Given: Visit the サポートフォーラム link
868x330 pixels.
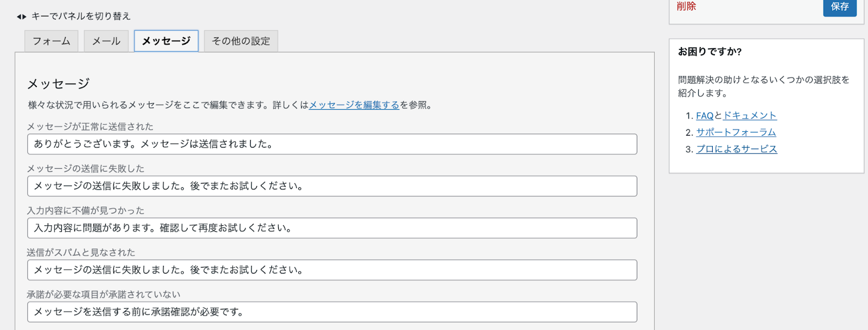Looking at the screenshot, I should (736, 132).
